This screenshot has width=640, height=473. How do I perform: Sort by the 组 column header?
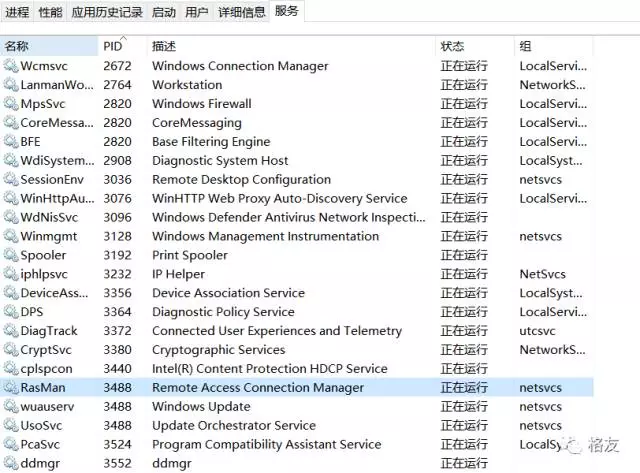(553, 46)
